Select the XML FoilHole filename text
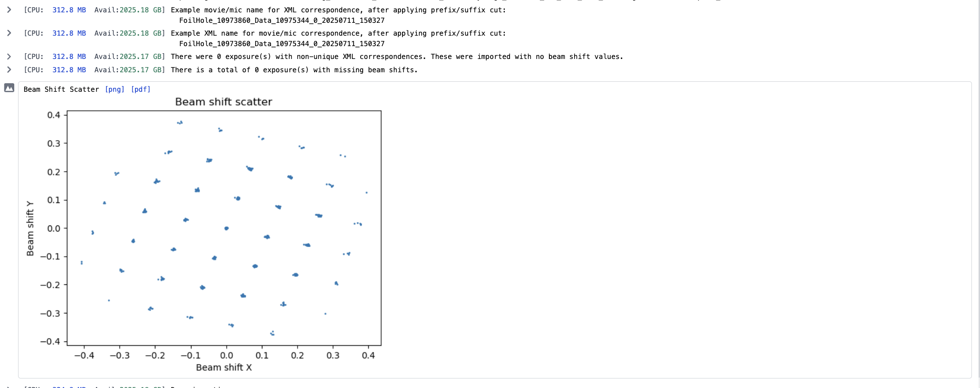980x388 pixels. click(282, 44)
